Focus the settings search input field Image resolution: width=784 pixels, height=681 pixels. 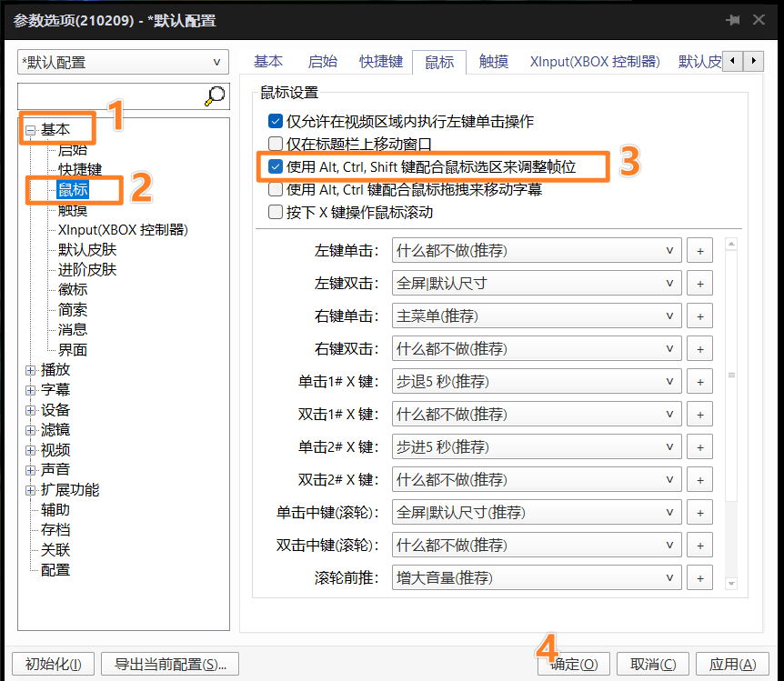(x=111, y=96)
